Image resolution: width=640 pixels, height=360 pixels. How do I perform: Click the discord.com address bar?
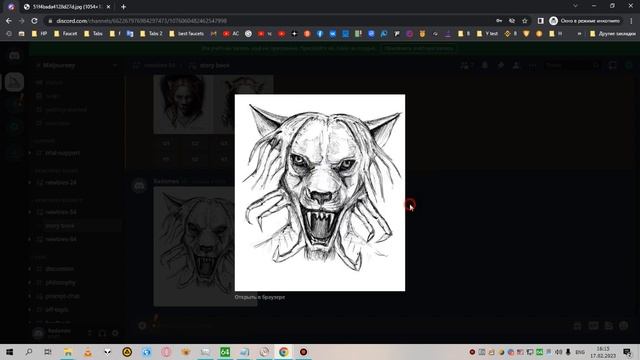tap(269, 21)
